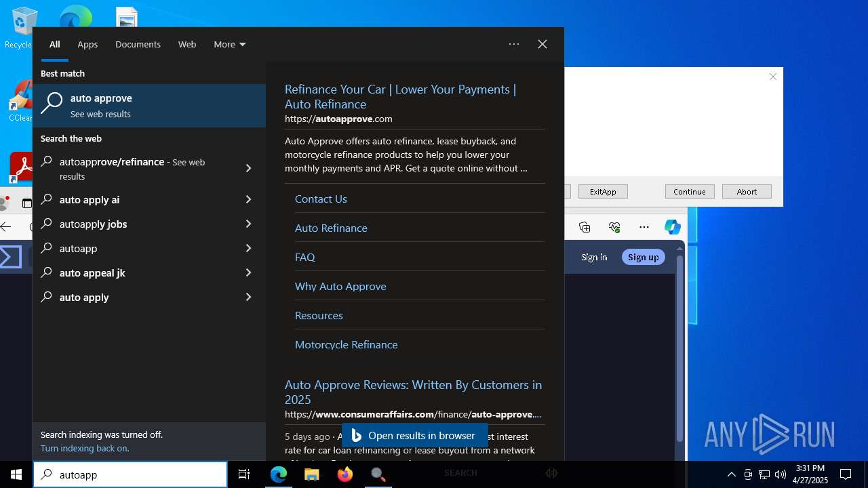Click ExitApp in the dialog
The width and height of the screenshot is (868, 488).
click(603, 192)
